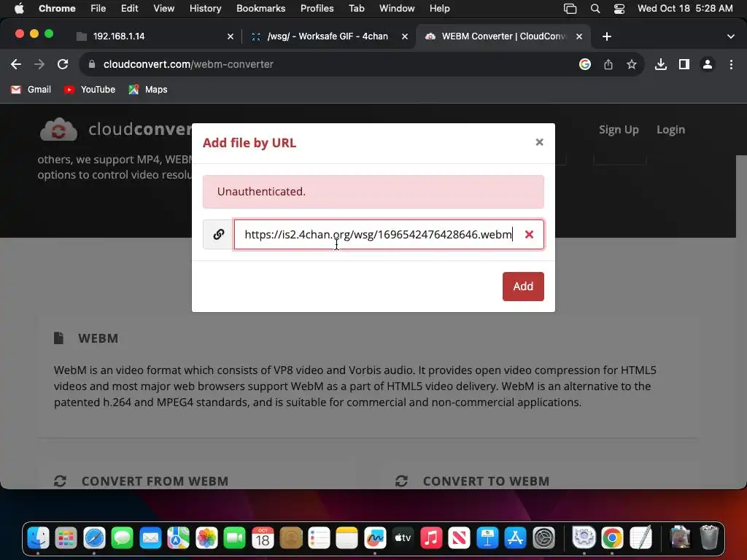
Task: Open the History menu
Action: 205,8
